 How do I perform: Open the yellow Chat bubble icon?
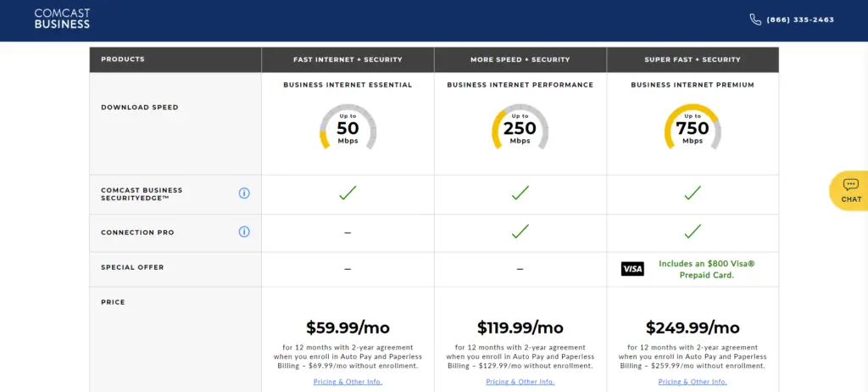coord(851,191)
